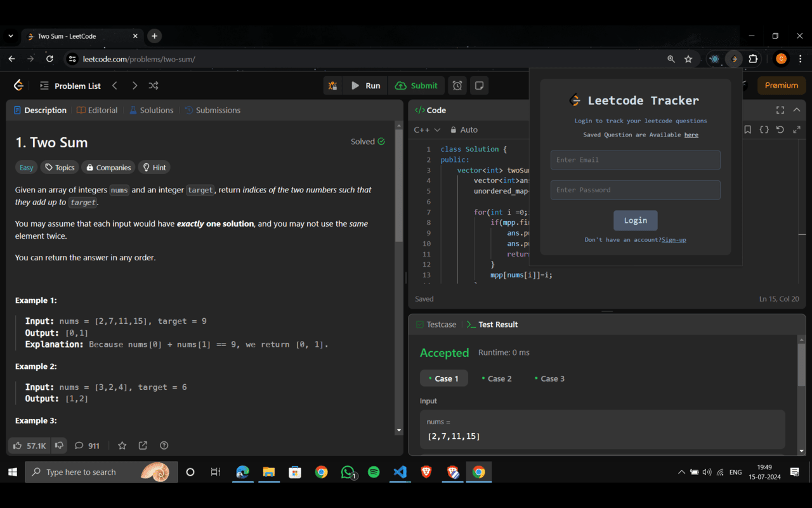Open File Explorer from the taskbar
Viewport: 812px width, 508px height.
click(269, 472)
